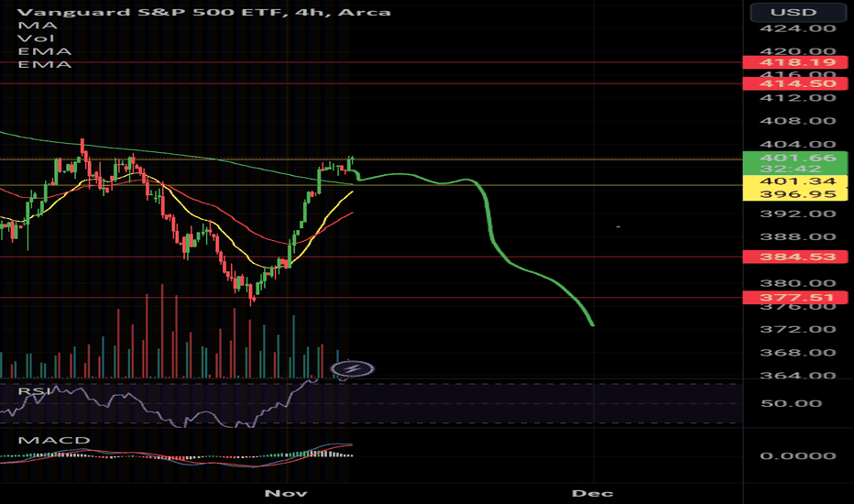This screenshot has height=504, width=854.
Task: Open the USD currency selector
Action: tap(797, 11)
